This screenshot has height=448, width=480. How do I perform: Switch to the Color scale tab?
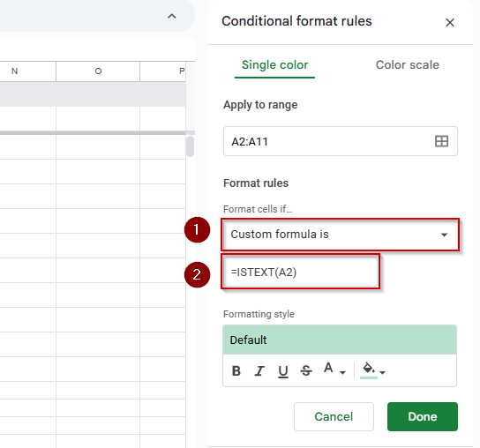click(x=407, y=65)
